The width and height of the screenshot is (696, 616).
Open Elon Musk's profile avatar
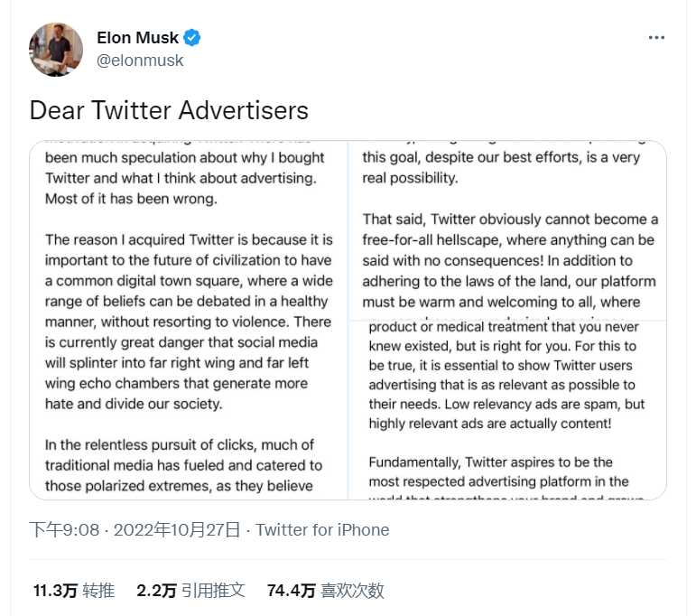56,50
